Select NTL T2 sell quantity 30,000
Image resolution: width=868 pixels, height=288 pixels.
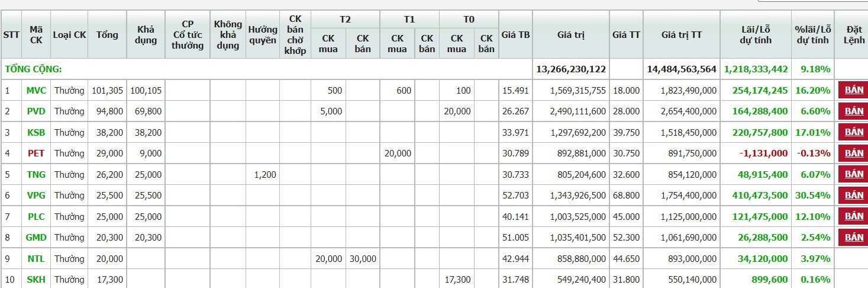point(363,259)
